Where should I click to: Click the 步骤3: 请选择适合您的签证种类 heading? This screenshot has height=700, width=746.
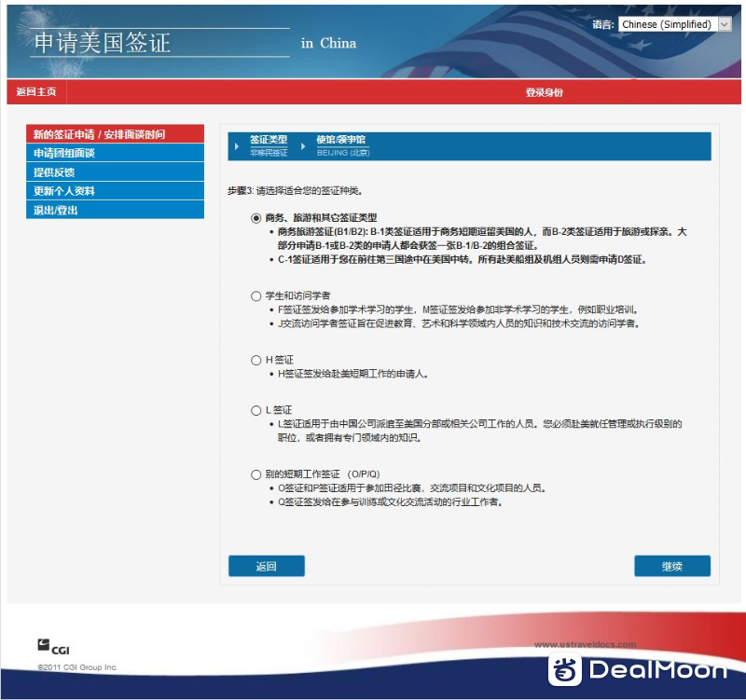296,191
